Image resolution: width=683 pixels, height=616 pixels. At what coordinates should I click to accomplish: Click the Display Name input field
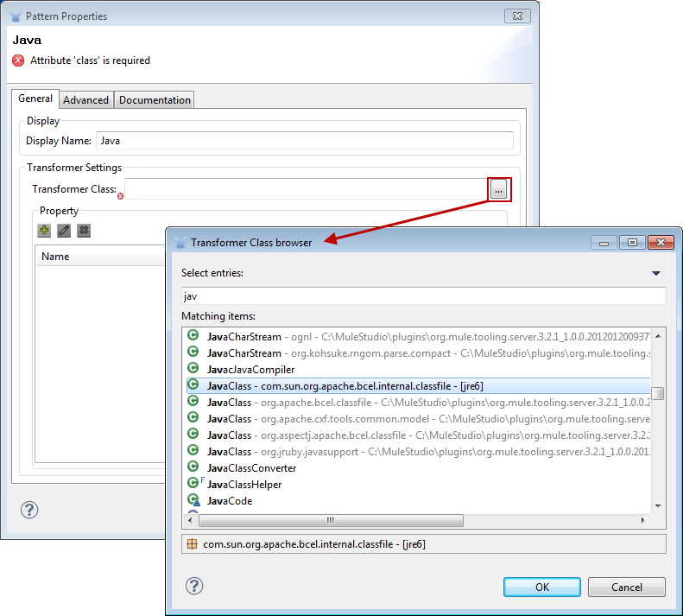tap(304, 140)
